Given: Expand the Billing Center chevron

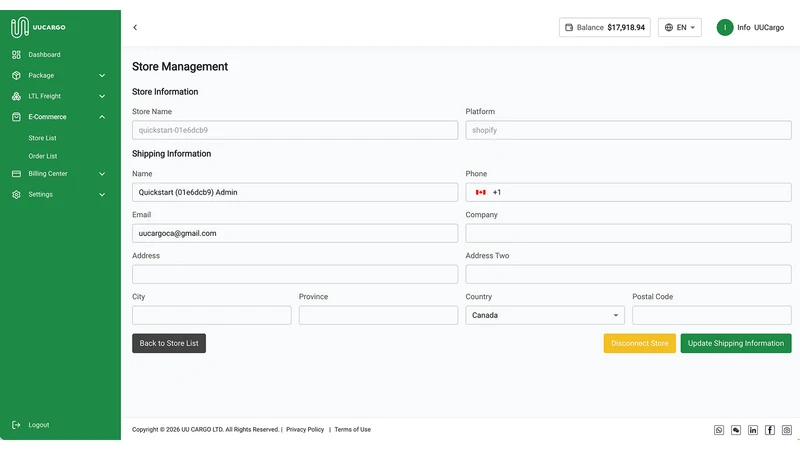Looking at the screenshot, I should [x=102, y=174].
